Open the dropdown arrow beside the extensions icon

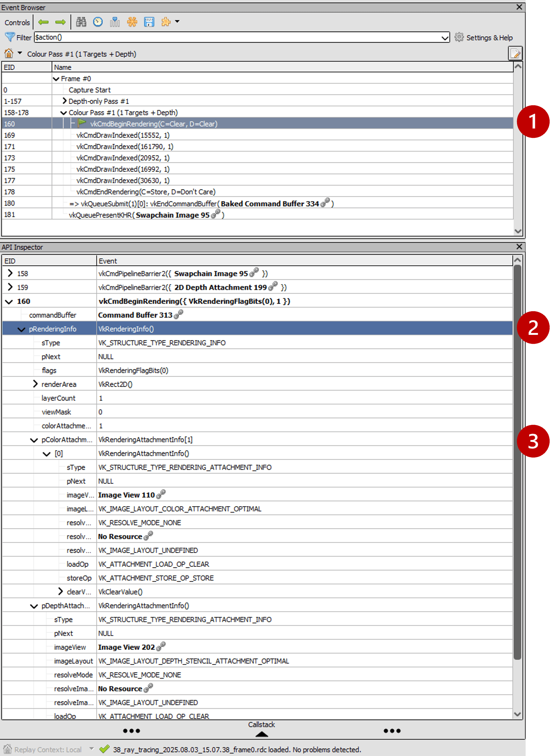(177, 22)
